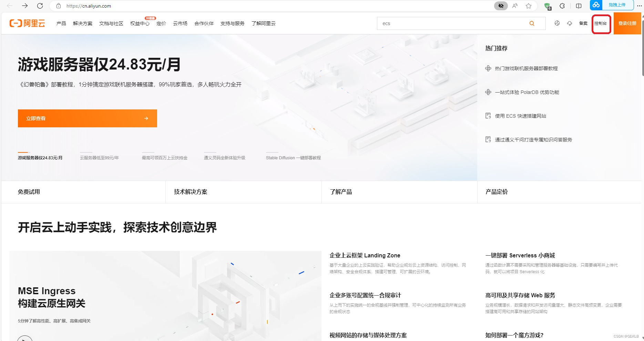Click the headset customer service icon

click(x=570, y=23)
